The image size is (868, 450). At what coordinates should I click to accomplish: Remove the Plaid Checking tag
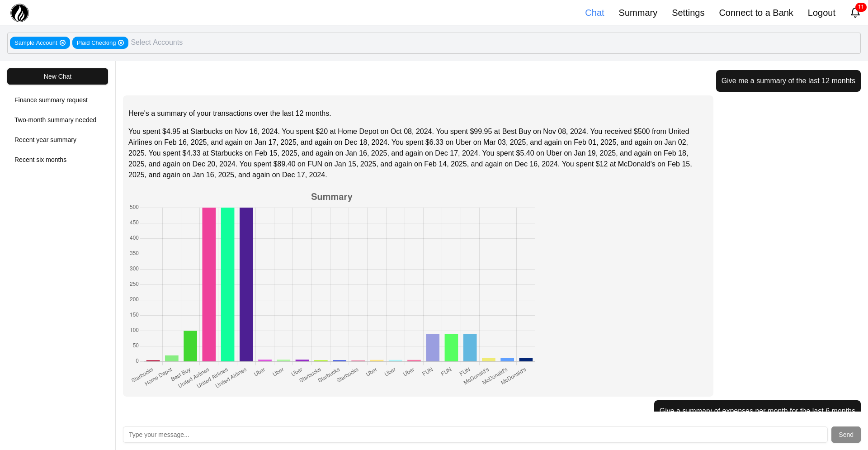click(x=121, y=43)
